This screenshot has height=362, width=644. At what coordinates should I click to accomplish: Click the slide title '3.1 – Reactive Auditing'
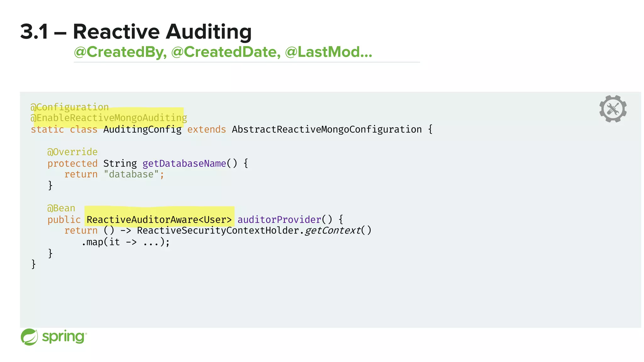[x=136, y=31]
